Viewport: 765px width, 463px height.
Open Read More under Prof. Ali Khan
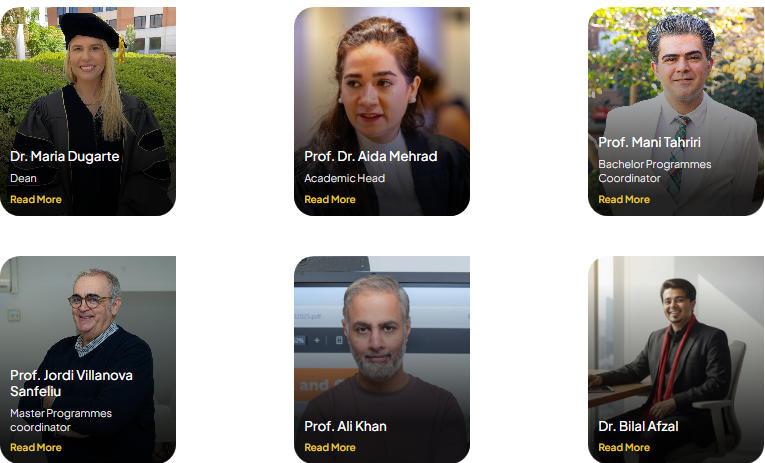[330, 447]
